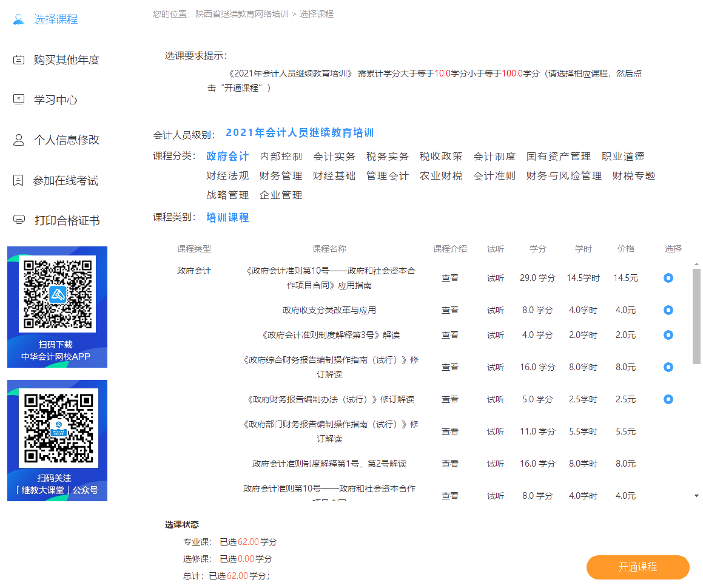Click the 选择课程 person icon in sidebar
This screenshot has width=703, height=588.
(19, 19)
